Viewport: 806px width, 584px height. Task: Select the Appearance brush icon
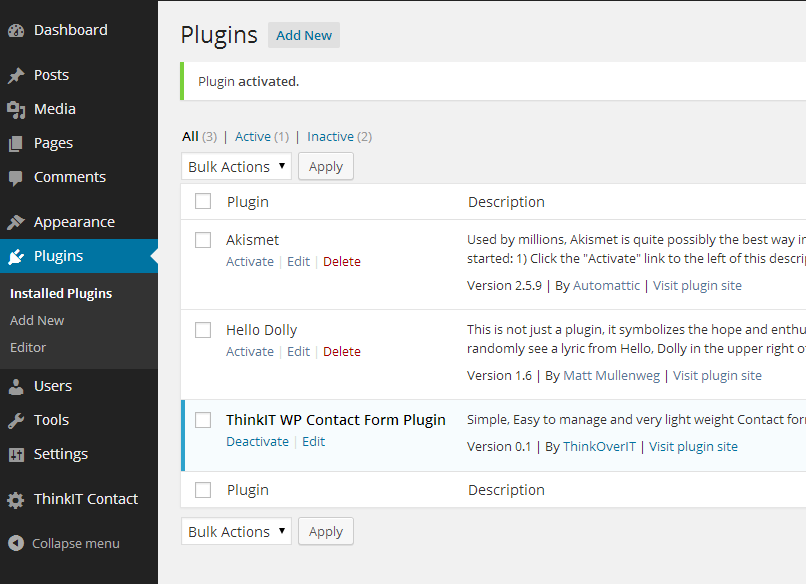click(x=17, y=221)
